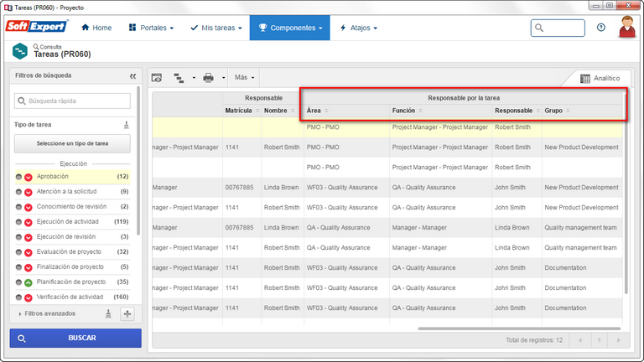This screenshot has width=644, height=362.
Task: Click red icon beside Finalización de proyecto
Action: (x=29, y=267)
